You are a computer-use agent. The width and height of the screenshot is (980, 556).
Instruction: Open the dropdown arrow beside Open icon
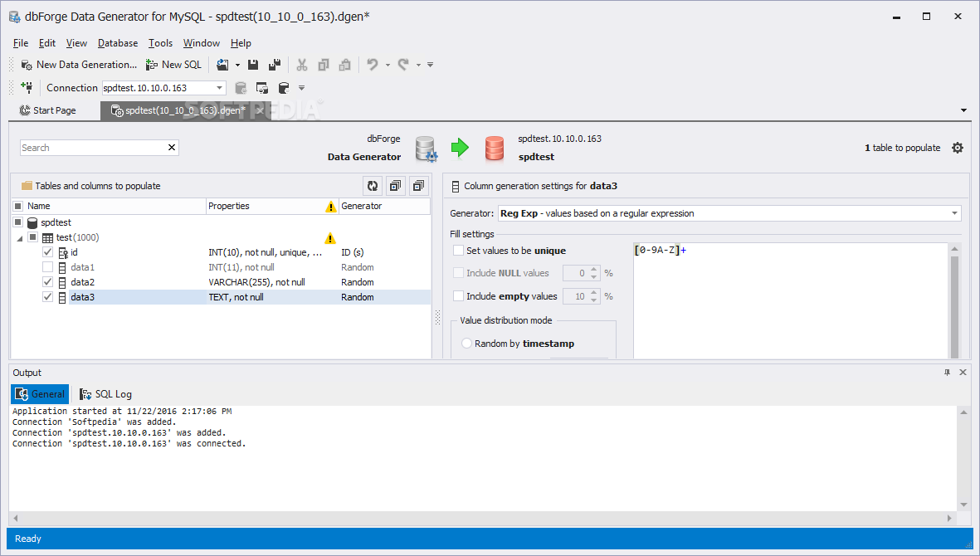237,65
